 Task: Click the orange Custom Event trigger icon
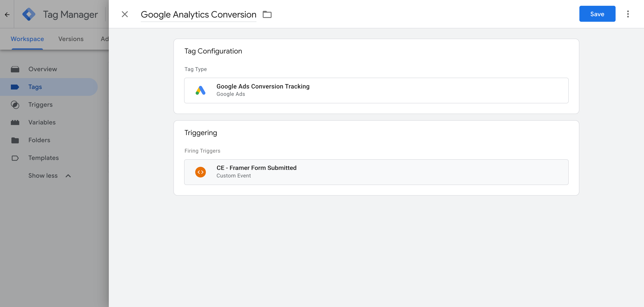[x=201, y=172]
